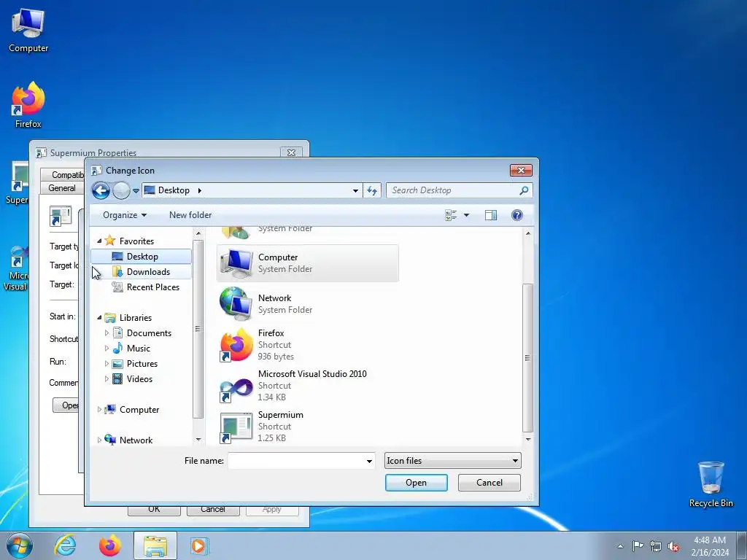Image resolution: width=747 pixels, height=560 pixels.
Task: Click Windows Explorer taskbar button
Action: coord(155,545)
